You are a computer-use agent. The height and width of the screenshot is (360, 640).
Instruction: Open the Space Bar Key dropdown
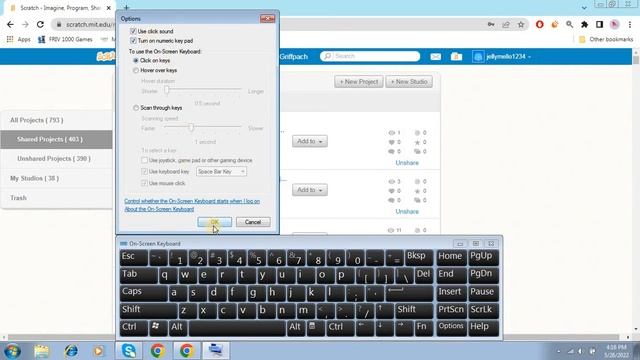pyautogui.click(x=221, y=172)
